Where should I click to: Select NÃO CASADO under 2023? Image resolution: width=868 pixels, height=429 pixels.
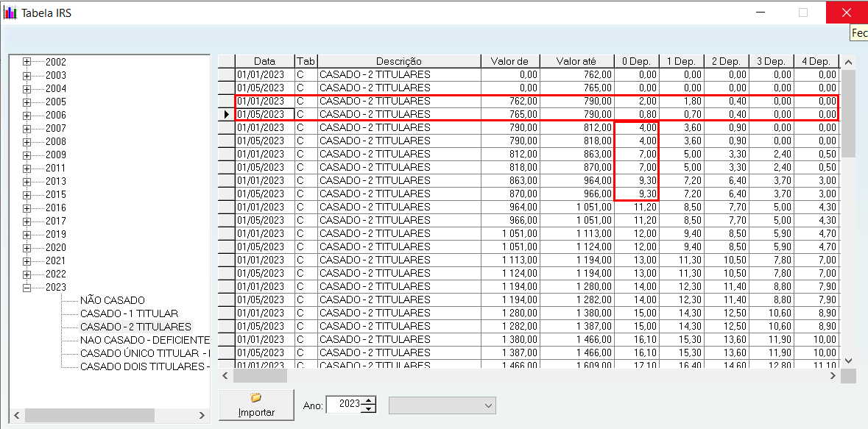113,300
